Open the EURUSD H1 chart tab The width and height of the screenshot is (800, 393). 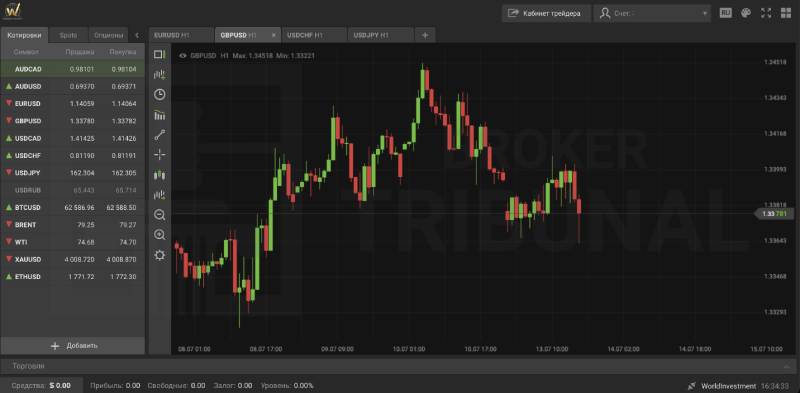182,35
